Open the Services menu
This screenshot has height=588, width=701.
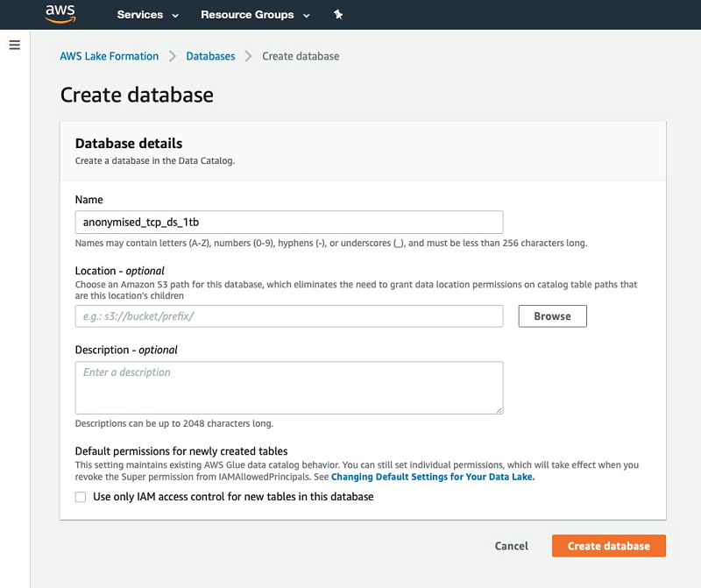(x=140, y=15)
